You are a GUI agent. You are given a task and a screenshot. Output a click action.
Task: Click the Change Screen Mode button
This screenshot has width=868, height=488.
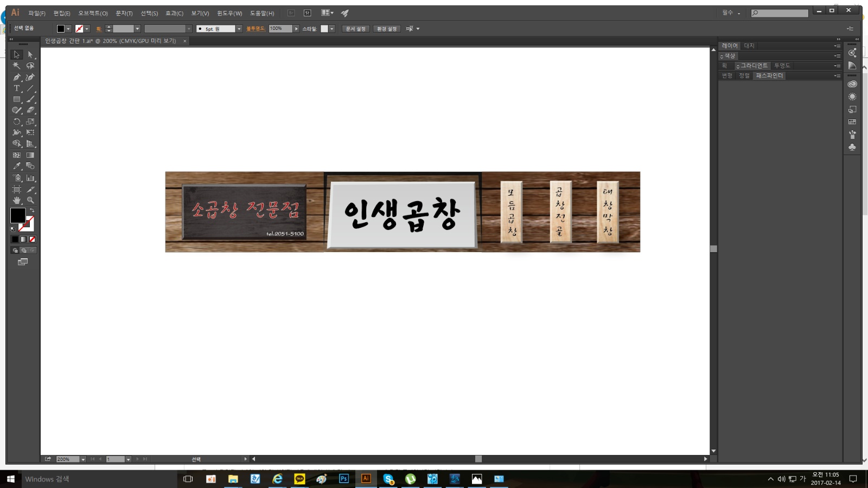click(23, 262)
